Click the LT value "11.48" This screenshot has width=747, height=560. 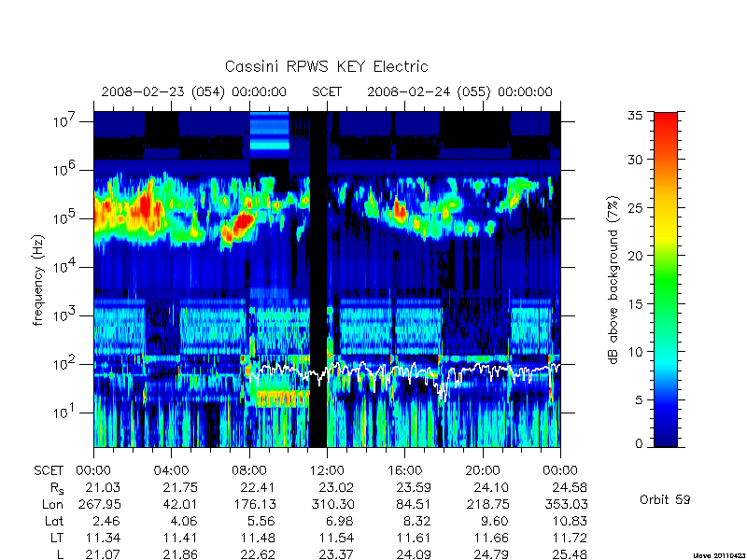click(x=258, y=539)
